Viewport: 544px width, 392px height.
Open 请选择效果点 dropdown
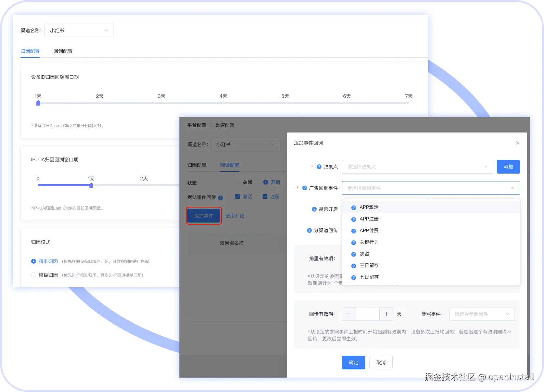(418, 167)
